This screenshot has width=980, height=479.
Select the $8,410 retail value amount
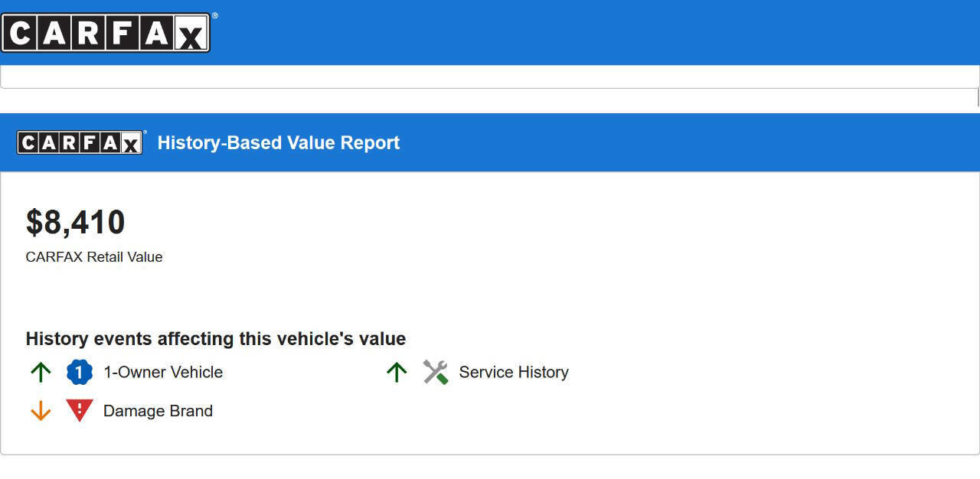coord(77,221)
